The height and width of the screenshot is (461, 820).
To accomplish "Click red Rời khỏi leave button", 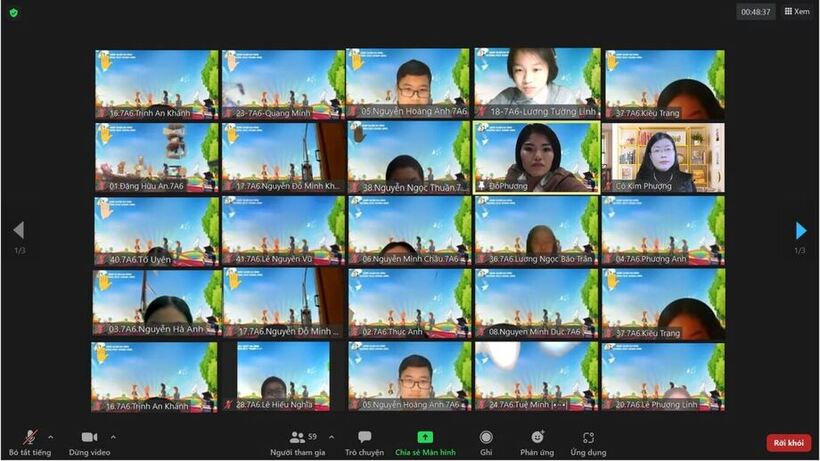I will click(788, 442).
